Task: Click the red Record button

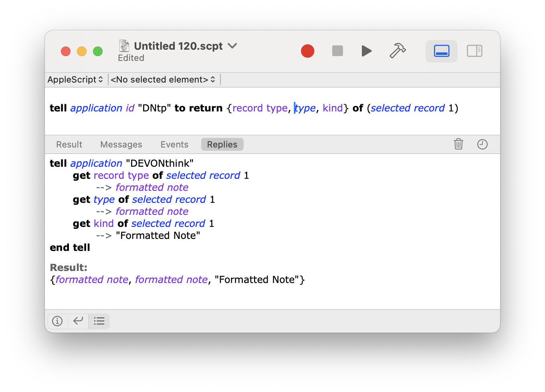Action: click(x=307, y=51)
